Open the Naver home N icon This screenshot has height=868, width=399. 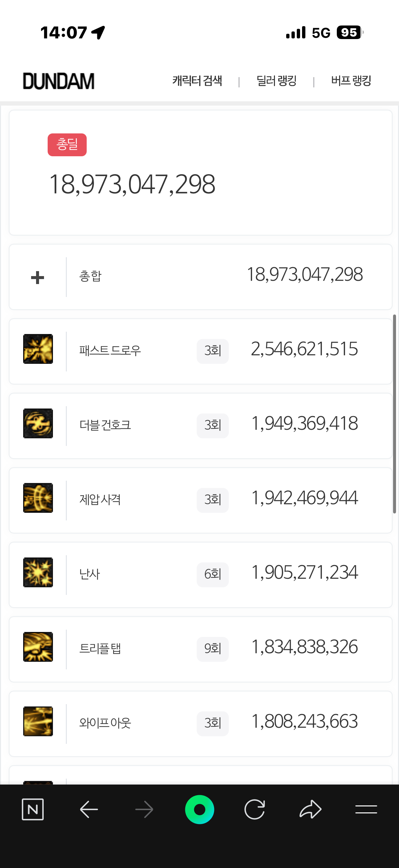(33, 809)
